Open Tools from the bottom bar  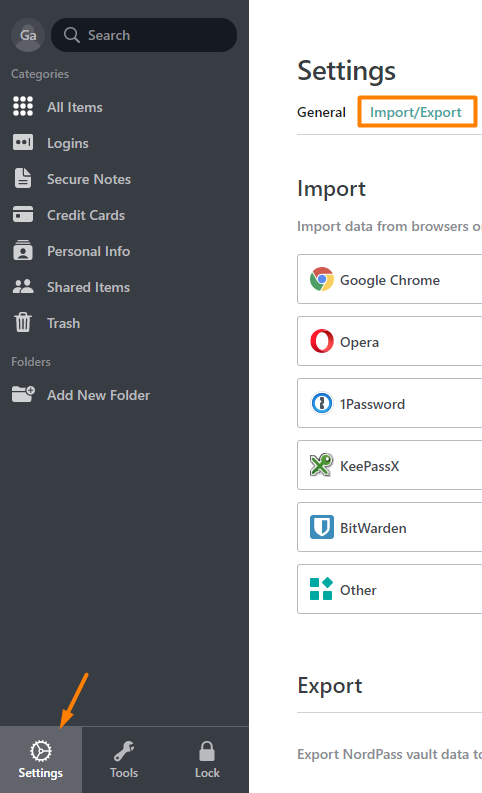[124, 773]
